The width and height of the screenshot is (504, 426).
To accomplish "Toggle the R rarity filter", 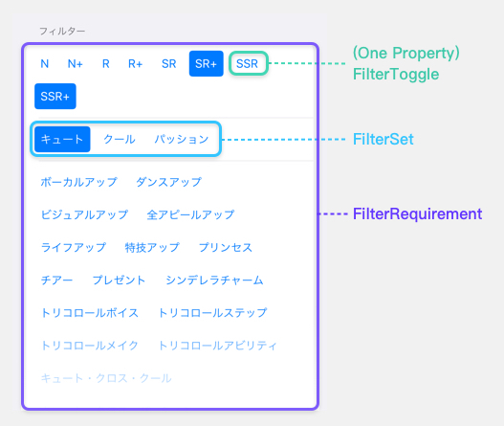I will [106, 64].
